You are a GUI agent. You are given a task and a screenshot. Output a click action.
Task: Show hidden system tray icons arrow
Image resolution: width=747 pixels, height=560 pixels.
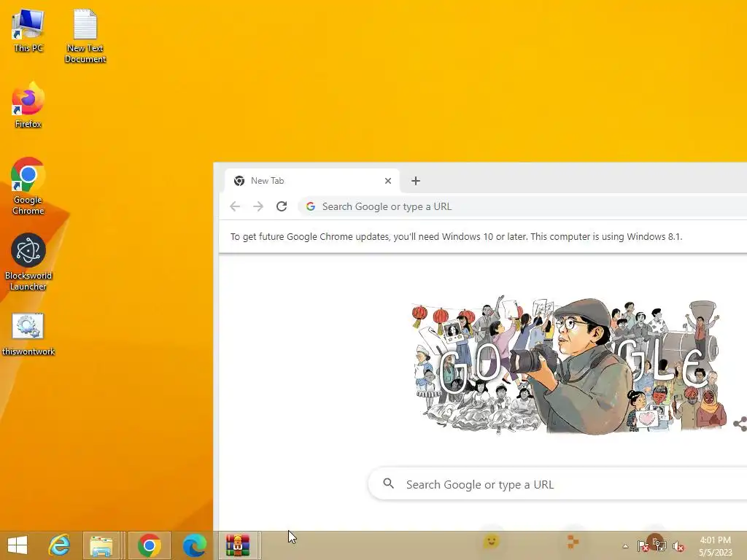pyautogui.click(x=625, y=546)
